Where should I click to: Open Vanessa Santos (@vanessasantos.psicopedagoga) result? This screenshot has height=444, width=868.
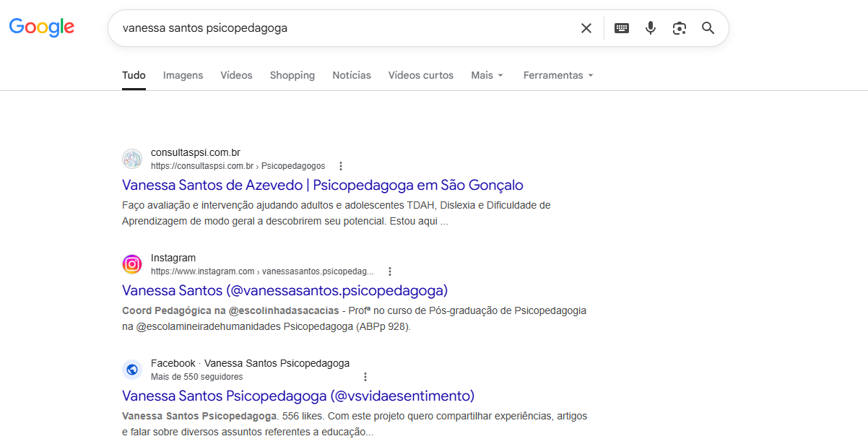[x=285, y=290]
